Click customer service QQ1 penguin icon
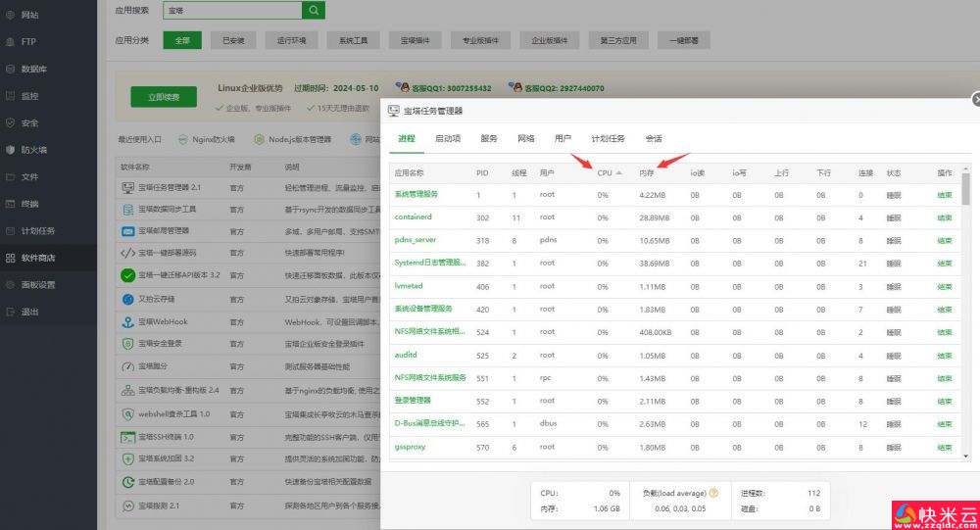This screenshot has height=530, width=980. click(402, 87)
